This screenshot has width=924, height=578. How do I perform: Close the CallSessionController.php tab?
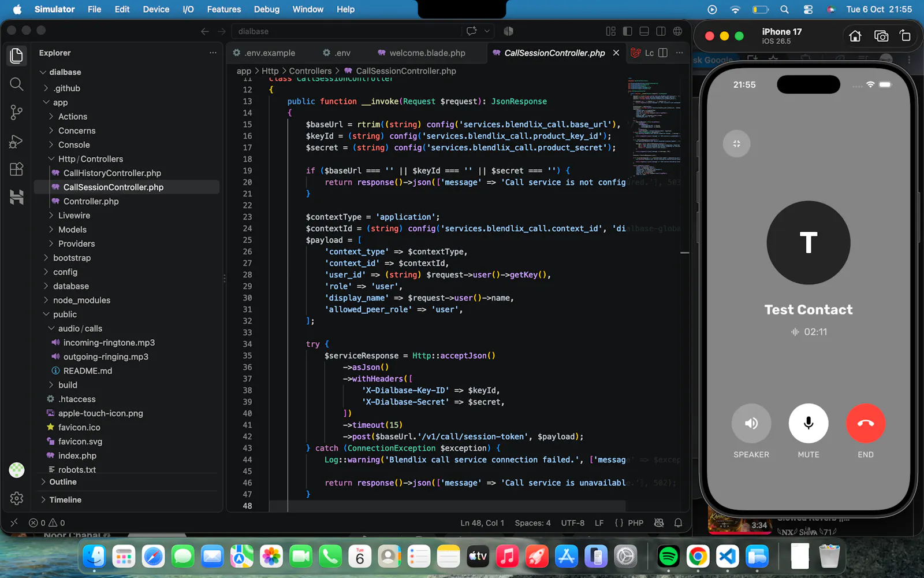pyautogui.click(x=616, y=53)
